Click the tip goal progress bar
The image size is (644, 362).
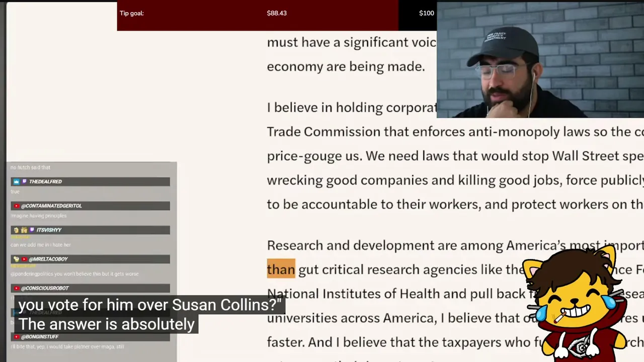click(x=277, y=16)
